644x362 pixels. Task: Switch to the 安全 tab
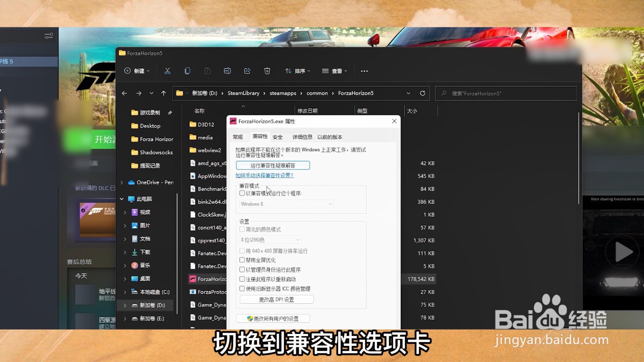click(x=278, y=137)
